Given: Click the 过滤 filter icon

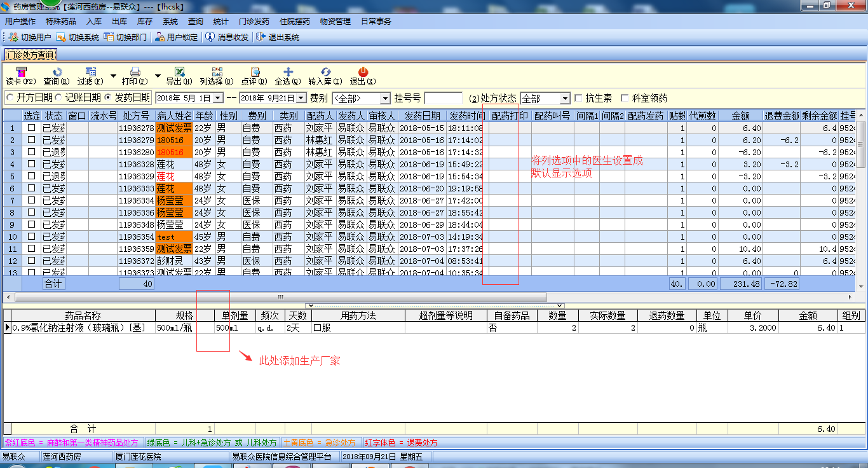Looking at the screenshot, I should coord(90,72).
